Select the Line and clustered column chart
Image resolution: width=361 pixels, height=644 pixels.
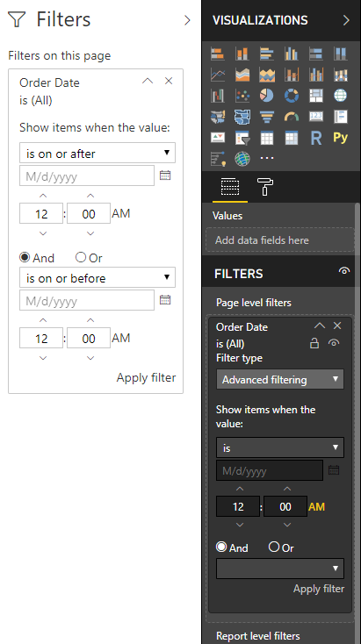point(316,75)
